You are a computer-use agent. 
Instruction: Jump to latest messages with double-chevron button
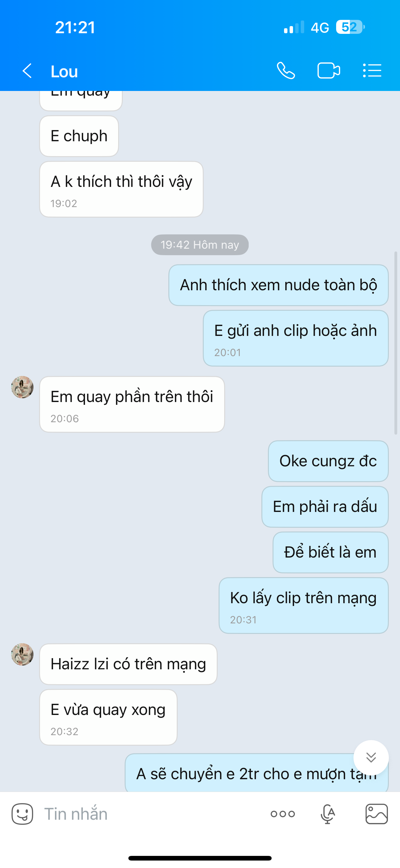(x=371, y=757)
